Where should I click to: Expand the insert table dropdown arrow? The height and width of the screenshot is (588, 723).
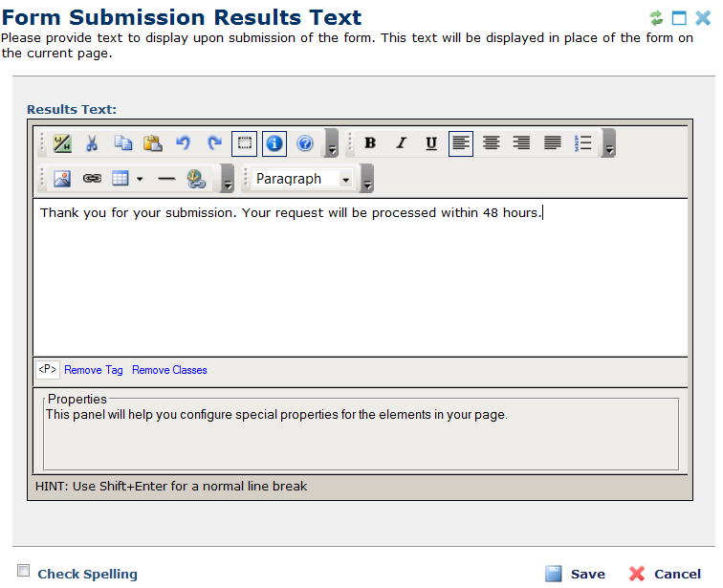[140, 179]
